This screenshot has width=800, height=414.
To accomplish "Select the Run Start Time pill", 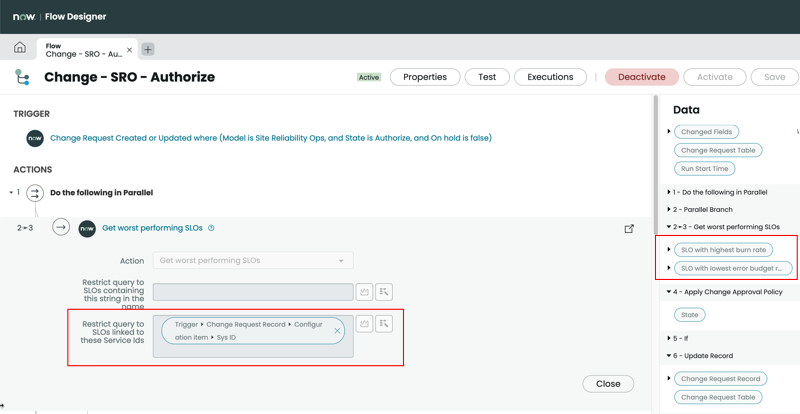I will [x=705, y=168].
